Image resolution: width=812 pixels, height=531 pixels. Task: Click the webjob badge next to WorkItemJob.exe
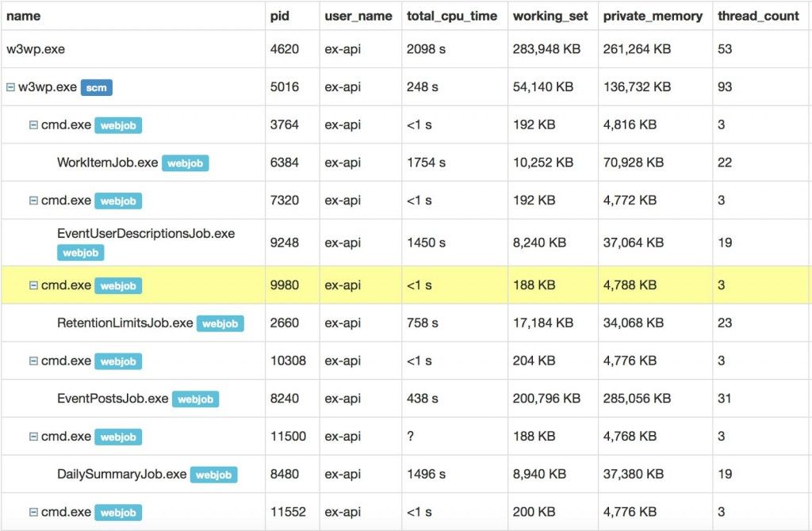point(185,163)
